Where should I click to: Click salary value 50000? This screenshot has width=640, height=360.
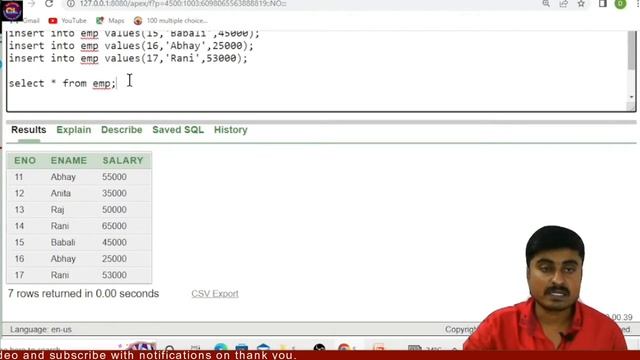(x=114, y=210)
